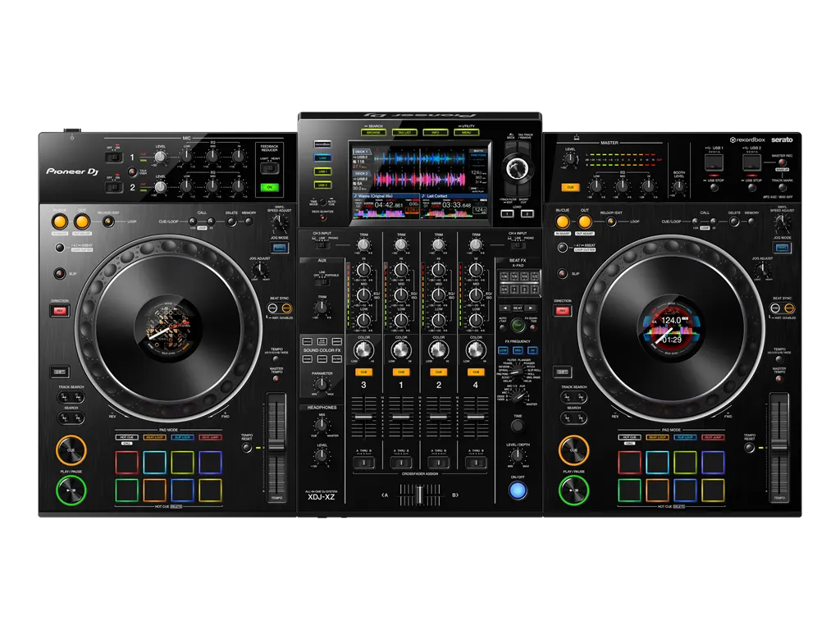Select BEAT JUMP pad mode on right deck
840x630 pixels.
713,438
